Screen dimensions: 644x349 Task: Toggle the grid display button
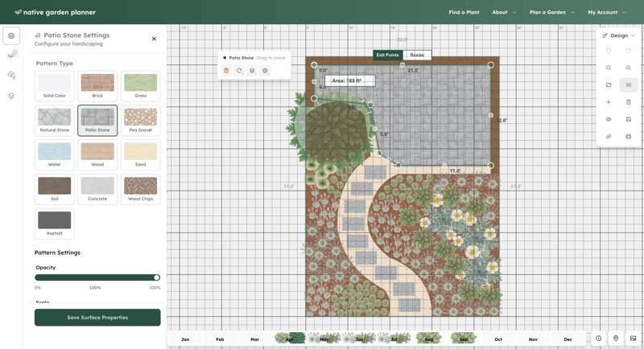pos(629,85)
